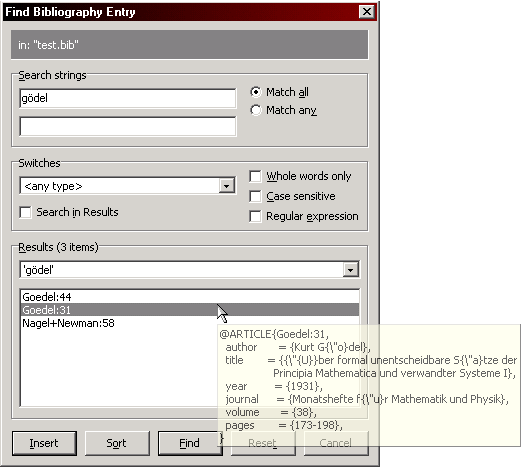
Task: Click the first search string field containing gödel
Action: 128,98
